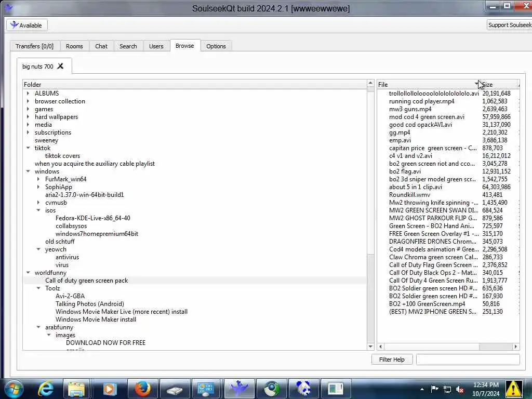Select the tiktok covers folder

pos(62,156)
